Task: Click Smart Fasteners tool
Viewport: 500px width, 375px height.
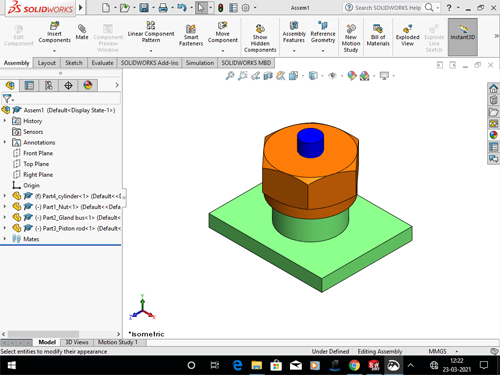Action: tap(191, 35)
